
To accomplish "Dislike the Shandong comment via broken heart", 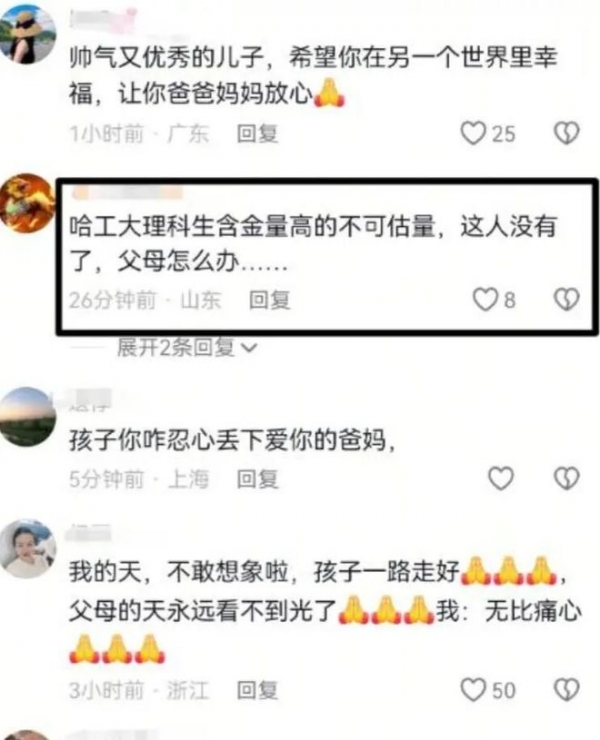I will pos(566,299).
